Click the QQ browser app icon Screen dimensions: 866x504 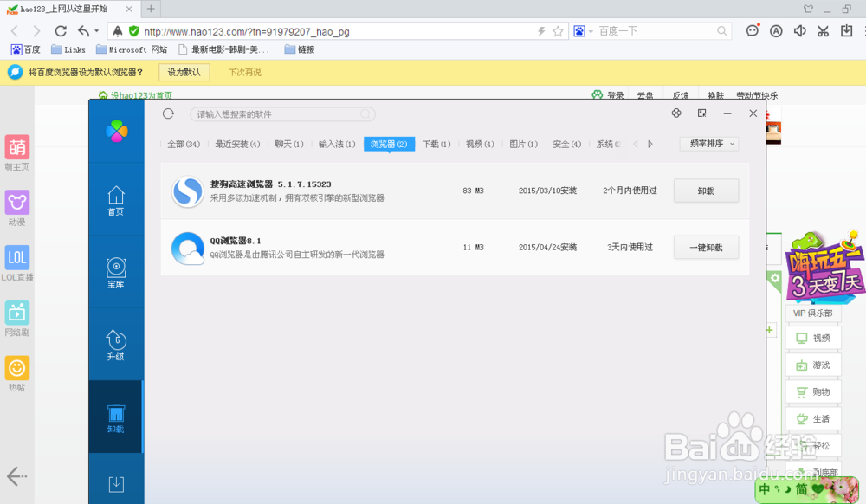tap(187, 248)
